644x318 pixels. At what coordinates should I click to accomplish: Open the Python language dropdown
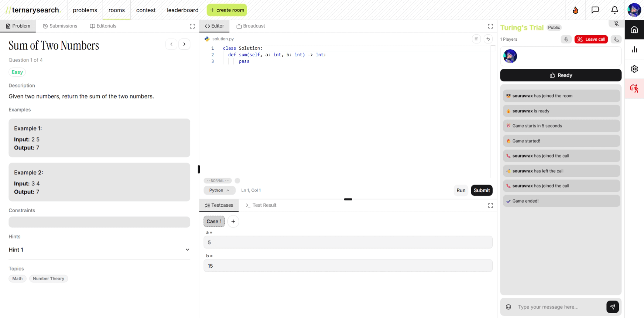[219, 190]
